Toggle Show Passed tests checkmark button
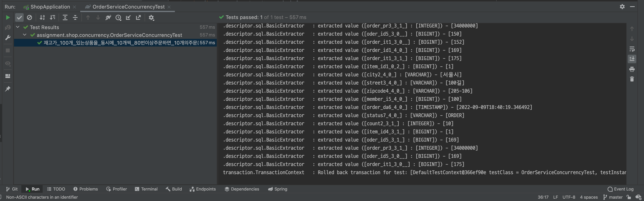The height and width of the screenshot is (201, 644). [19, 17]
